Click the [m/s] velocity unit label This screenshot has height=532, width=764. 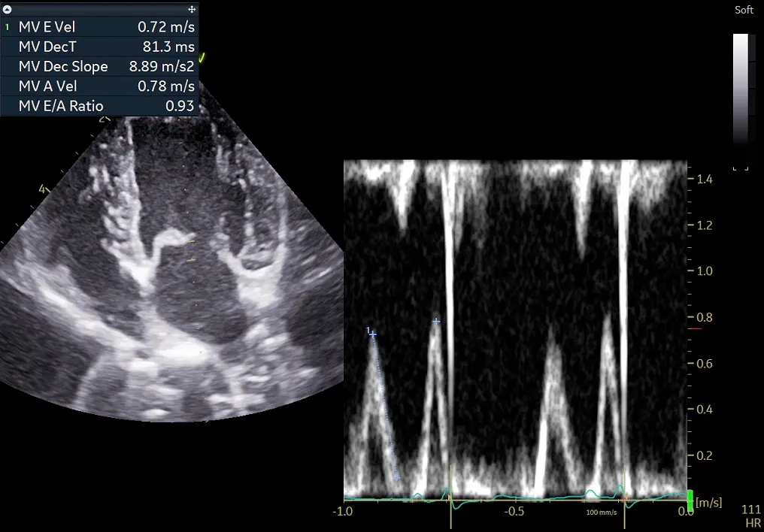(x=708, y=502)
